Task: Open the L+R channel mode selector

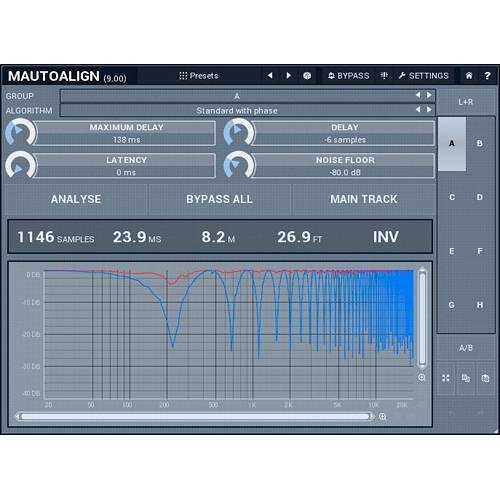Action: pos(466,102)
